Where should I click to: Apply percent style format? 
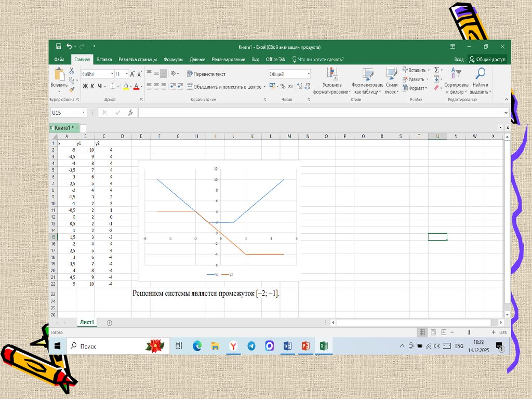(283, 87)
